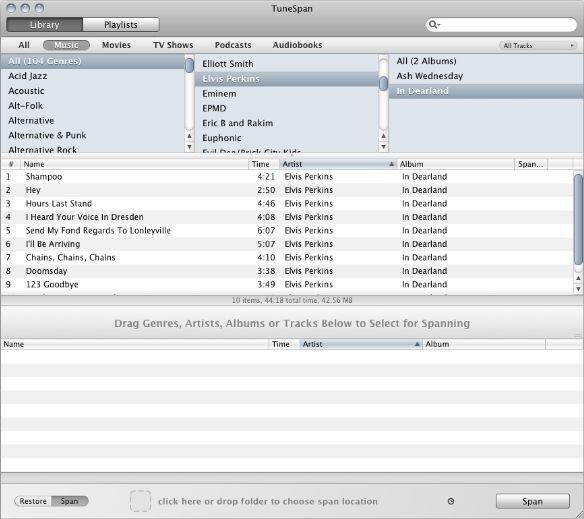
Task: Sort upper track list by Artist column
Action: point(338,164)
